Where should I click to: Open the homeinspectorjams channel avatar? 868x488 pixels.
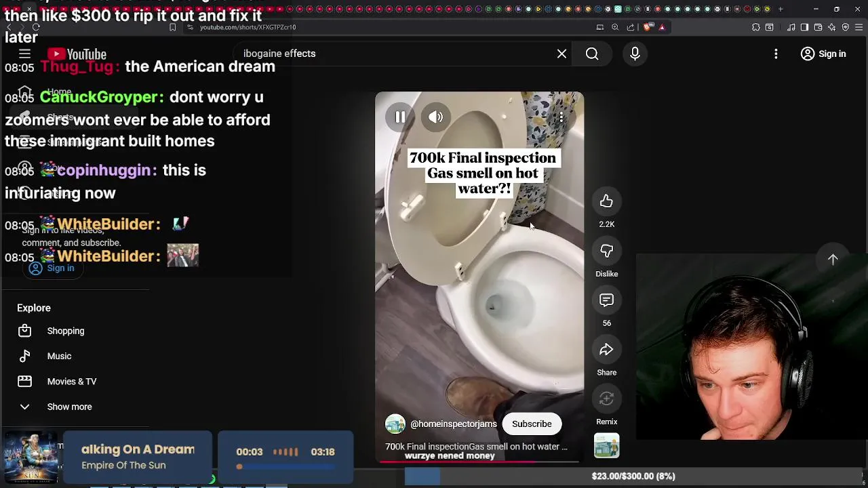tap(395, 424)
